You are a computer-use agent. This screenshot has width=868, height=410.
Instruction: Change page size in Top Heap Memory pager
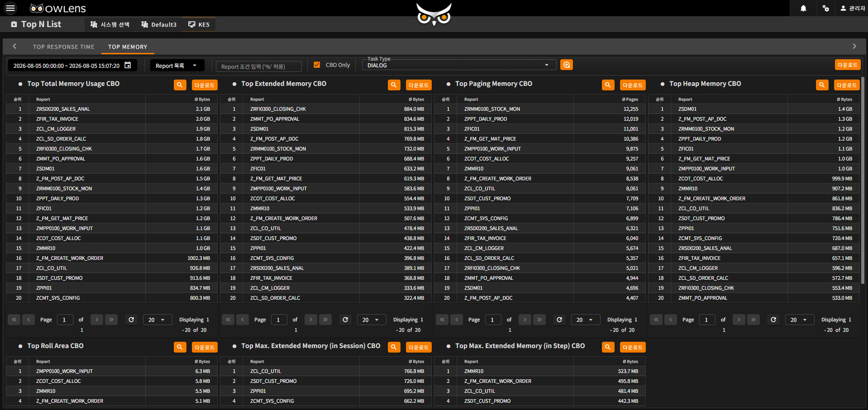click(799, 320)
